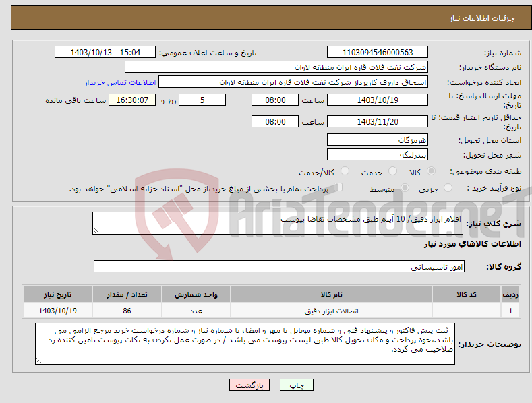This screenshot has width=532, height=403.
Task: Select the جزیی purchase type radio
Action: click(448, 187)
